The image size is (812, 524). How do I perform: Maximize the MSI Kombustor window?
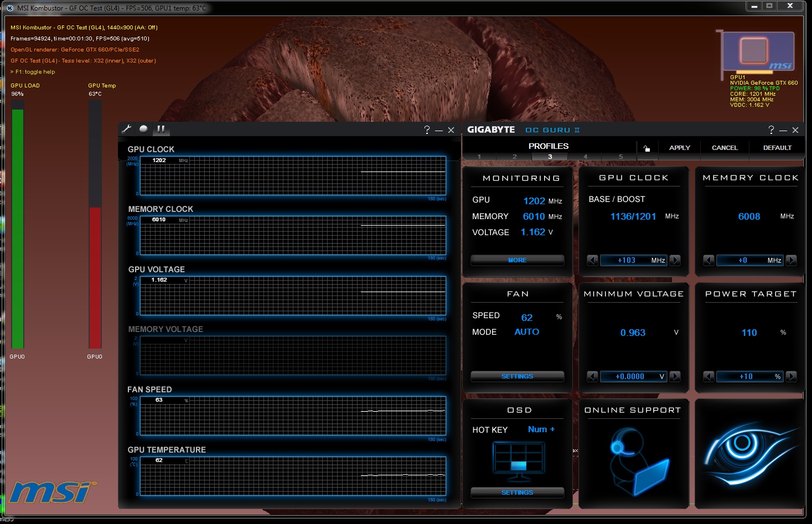click(x=769, y=6)
